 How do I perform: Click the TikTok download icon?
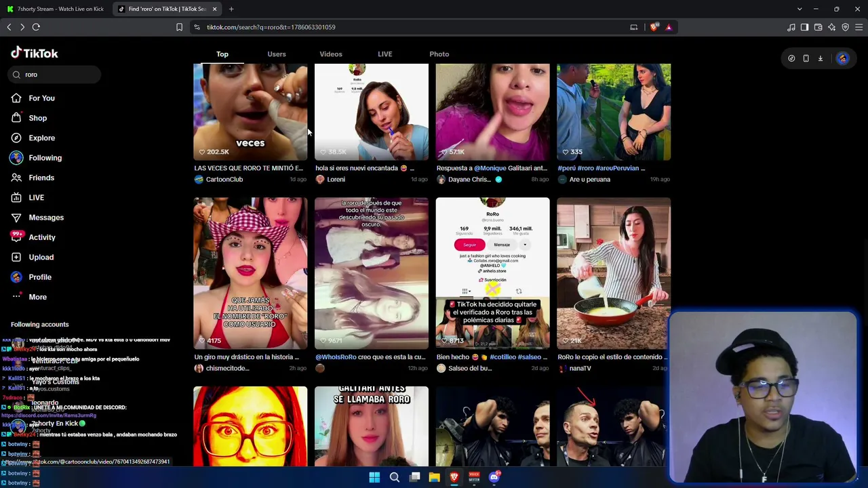(x=820, y=58)
